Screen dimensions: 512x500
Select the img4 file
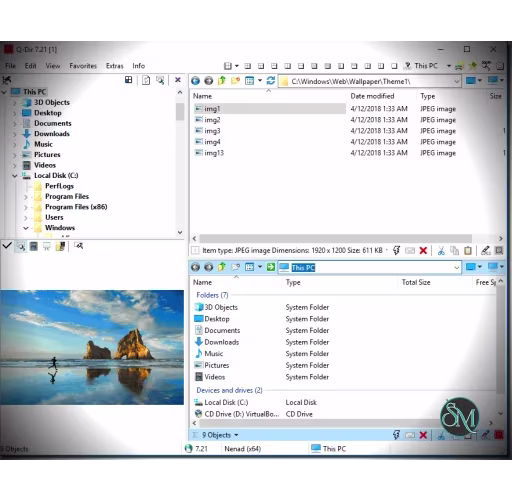click(x=212, y=142)
